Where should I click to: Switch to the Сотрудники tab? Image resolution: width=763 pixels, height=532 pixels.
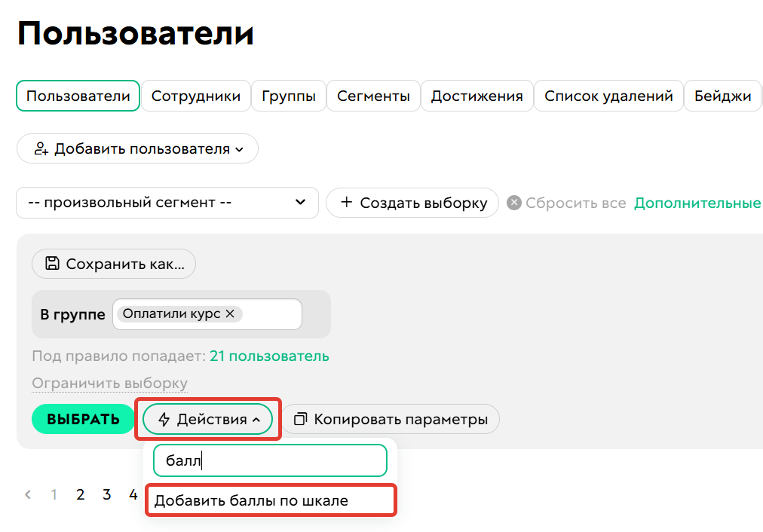coord(196,96)
